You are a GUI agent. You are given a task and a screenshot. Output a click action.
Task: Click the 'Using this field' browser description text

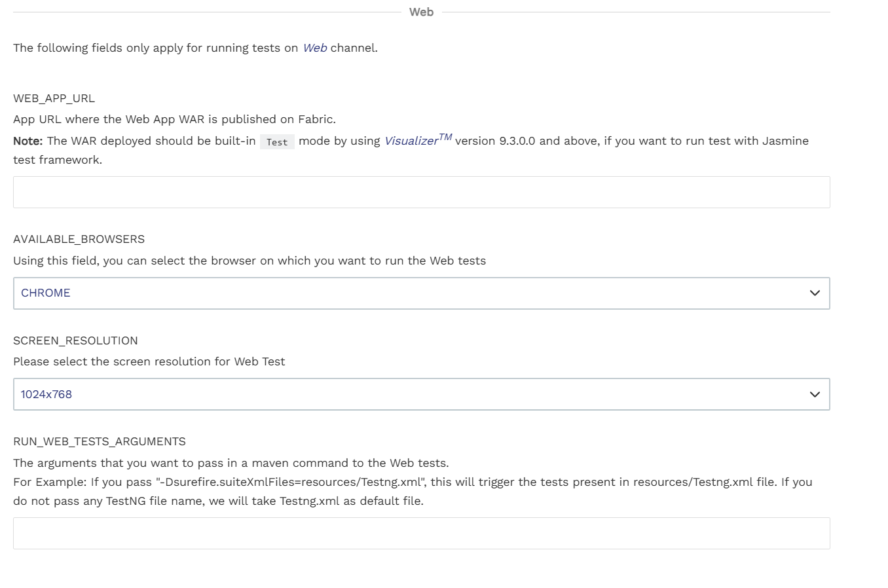[250, 261]
